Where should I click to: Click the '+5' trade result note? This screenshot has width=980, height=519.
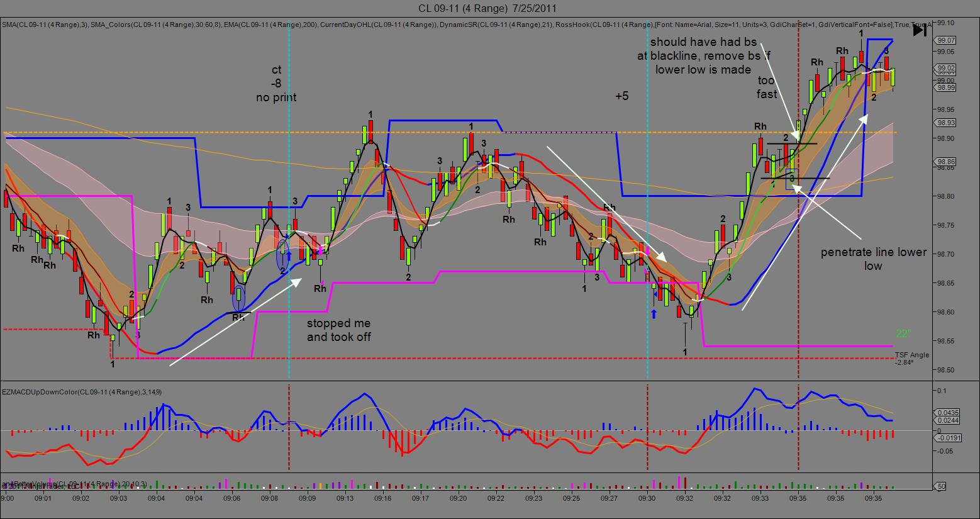(x=621, y=96)
